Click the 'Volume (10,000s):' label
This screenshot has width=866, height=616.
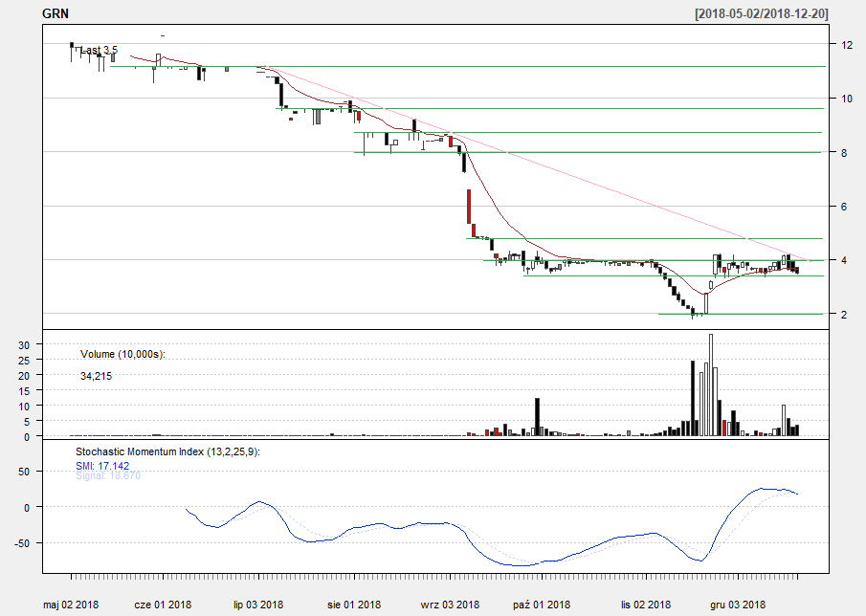pos(122,354)
